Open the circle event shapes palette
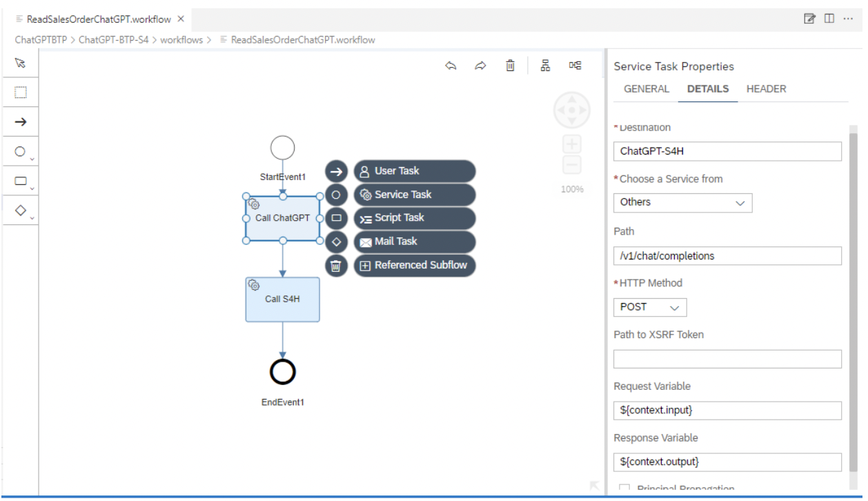The height and width of the screenshot is (501, 868). 22,153
